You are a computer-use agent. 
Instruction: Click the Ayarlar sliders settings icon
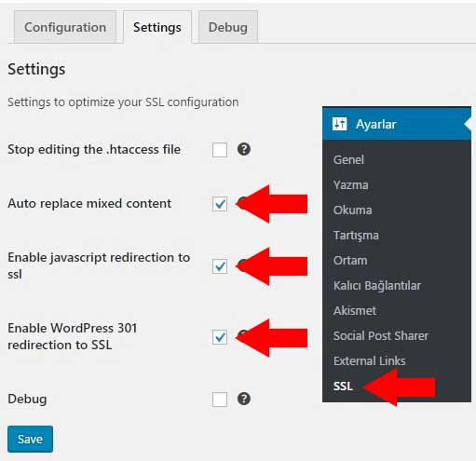point(339,124)
